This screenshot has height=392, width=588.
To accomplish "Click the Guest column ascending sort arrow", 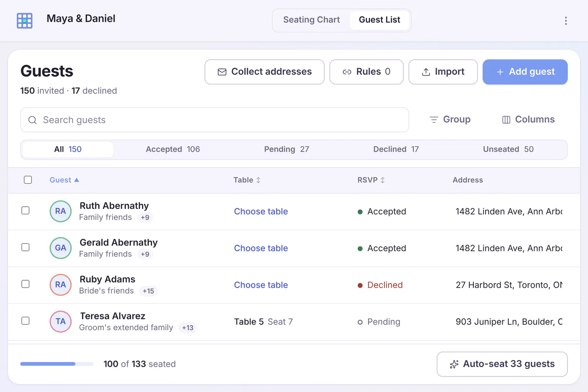I will [x=76, y=180].
